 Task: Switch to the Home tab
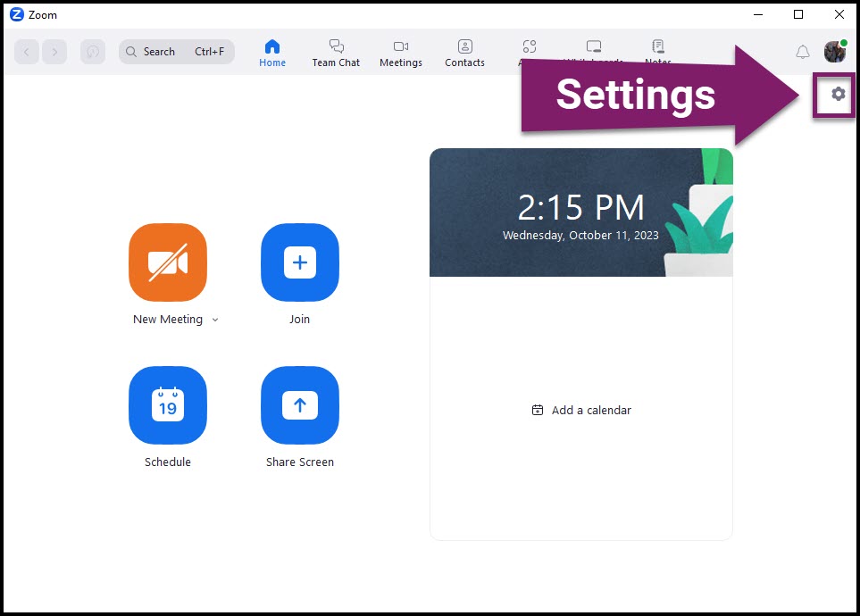272,54
